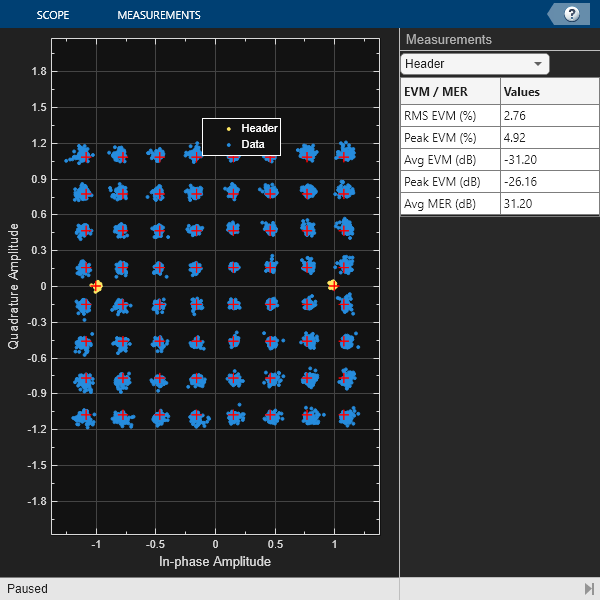
Task: Open the MEASUREMENTS tab
Action: pyautogui.click(x=159, y=15)
